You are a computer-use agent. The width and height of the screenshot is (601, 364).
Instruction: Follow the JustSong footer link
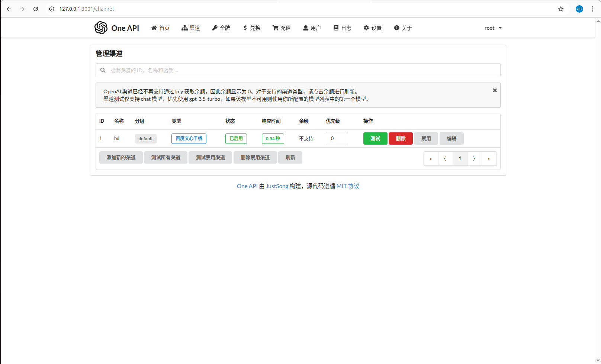pyautogui.click(x=277, y=186)
